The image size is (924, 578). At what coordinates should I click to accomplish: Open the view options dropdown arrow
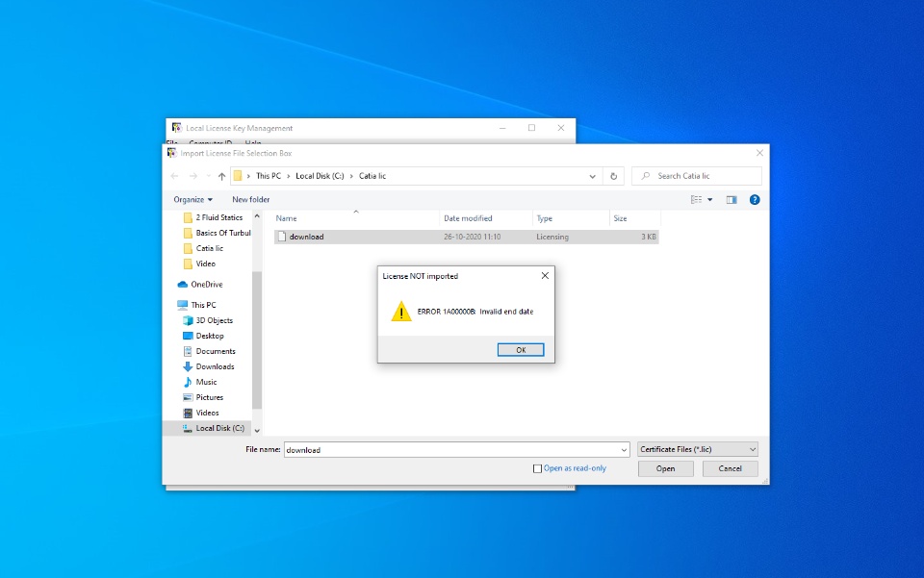pyautogui.click(x=710, y=199)
